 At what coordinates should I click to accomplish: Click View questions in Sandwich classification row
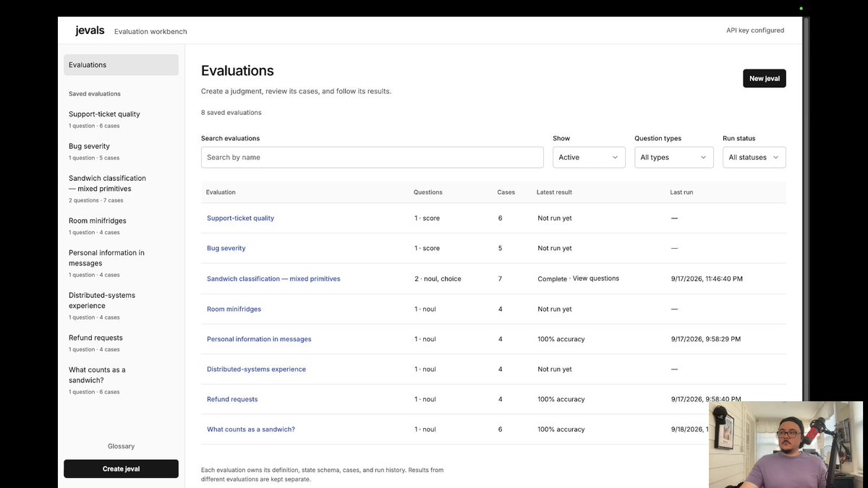[x=596, y=278]
